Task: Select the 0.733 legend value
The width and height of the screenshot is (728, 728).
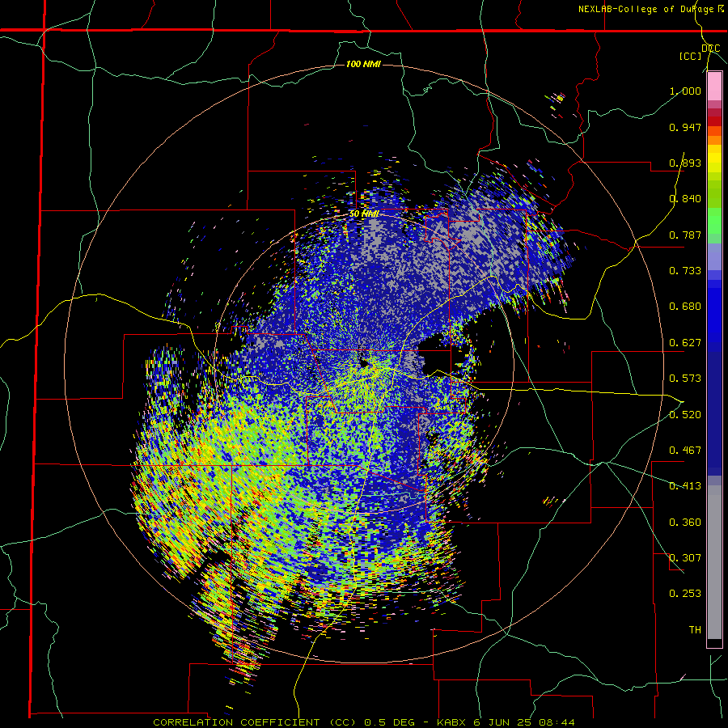Action: click(x=685, y=271)
